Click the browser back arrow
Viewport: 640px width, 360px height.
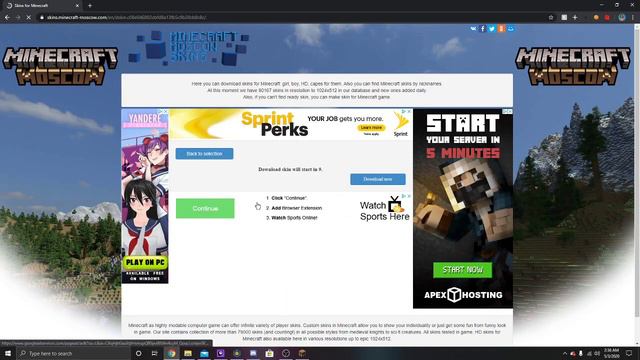(7, 17)
